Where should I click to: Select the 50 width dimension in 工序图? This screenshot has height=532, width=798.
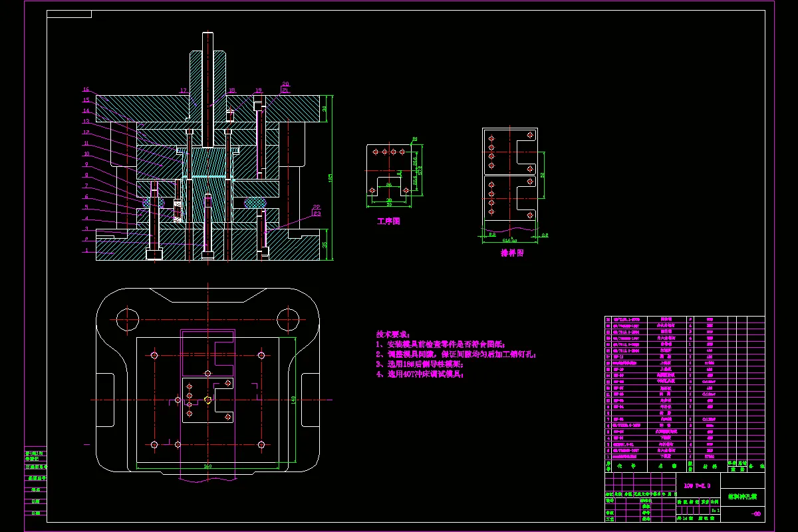click(390, 204)
